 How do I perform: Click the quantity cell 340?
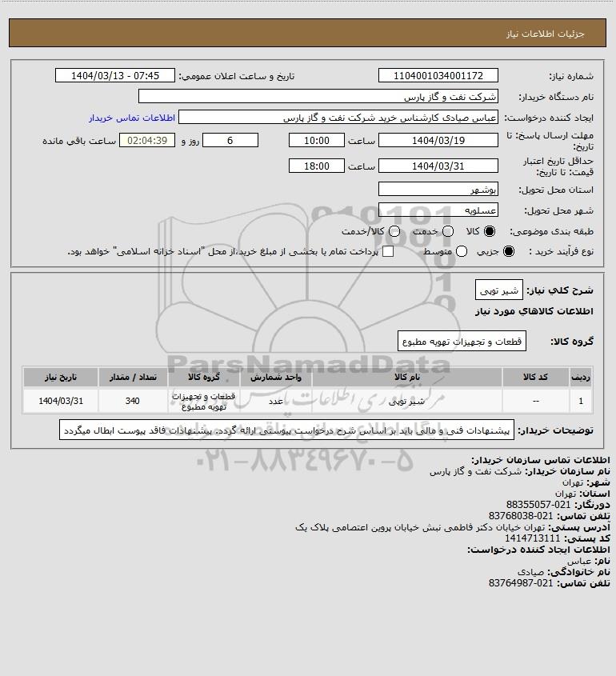click(x=133, y=401)
